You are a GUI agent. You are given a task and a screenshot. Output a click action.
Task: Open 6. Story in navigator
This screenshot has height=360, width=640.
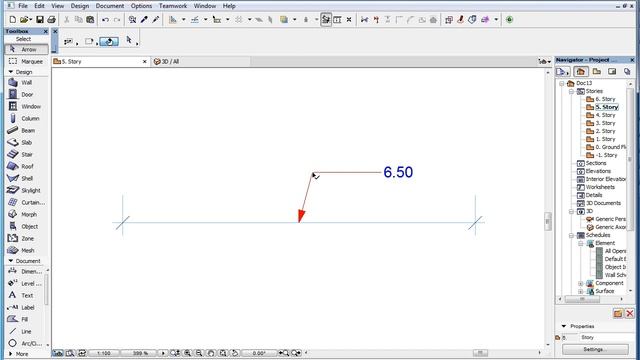604,99
